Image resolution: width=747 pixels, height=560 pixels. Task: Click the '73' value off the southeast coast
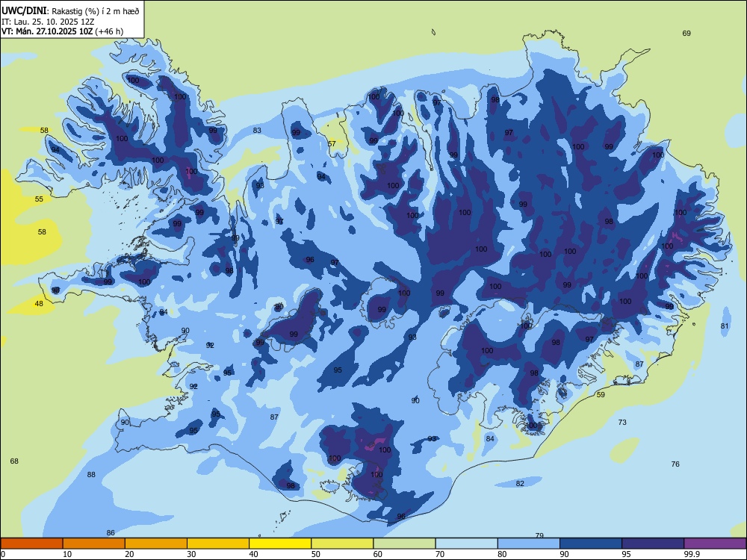pos(622,423)
